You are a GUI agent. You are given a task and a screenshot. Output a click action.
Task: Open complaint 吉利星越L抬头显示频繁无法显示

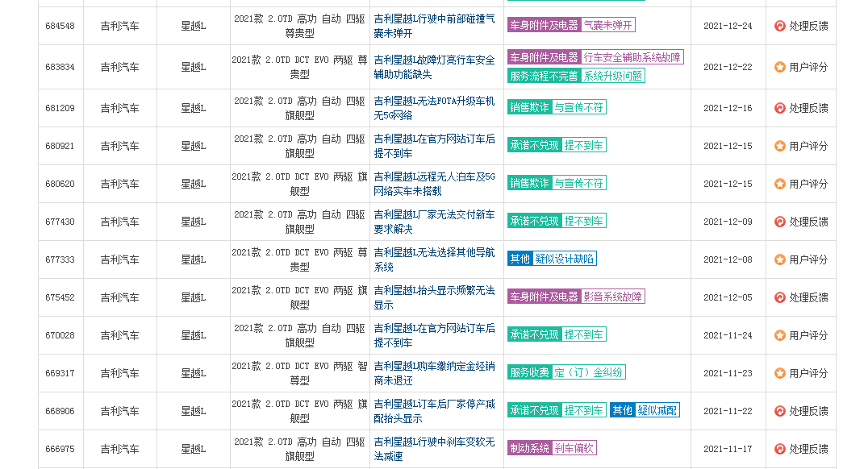[x=435, y=297]
